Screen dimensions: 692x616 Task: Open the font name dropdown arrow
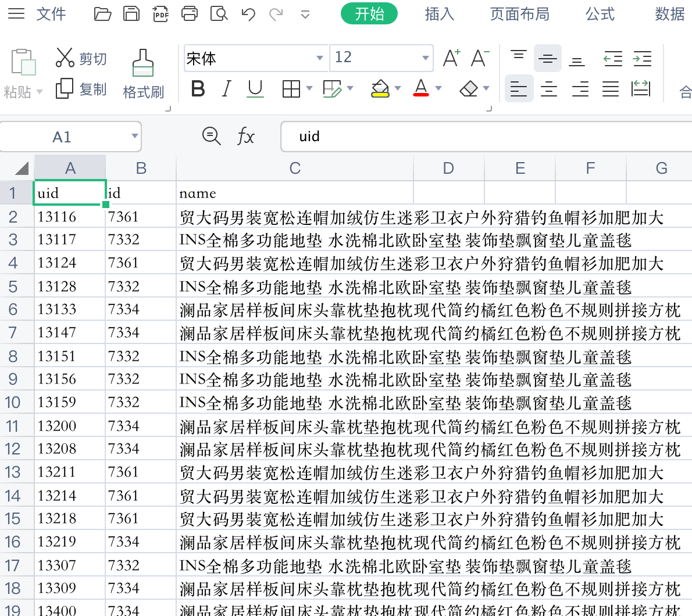coord(319,58)
